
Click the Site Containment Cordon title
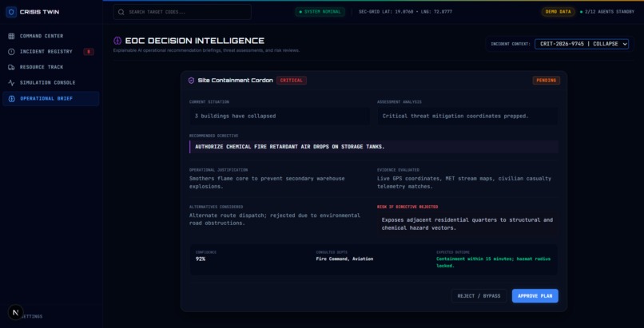[x=236, y=81]
